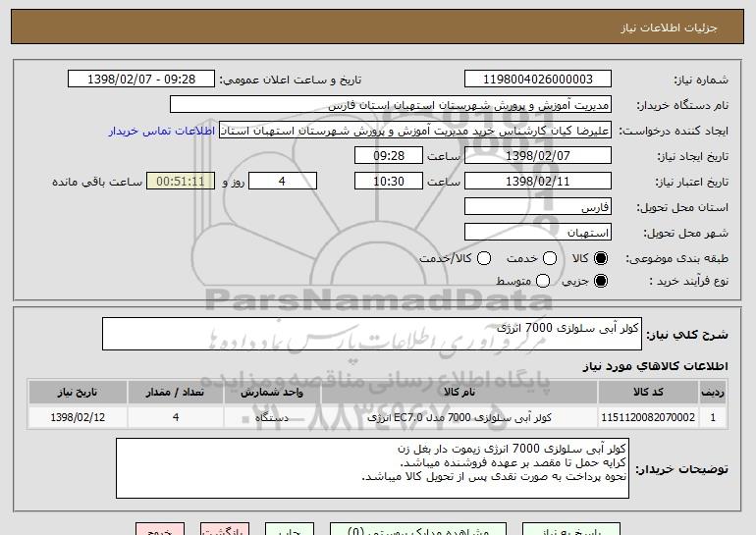756x535 pixels.
Task: Click the خروج exit button
Action: pos(160,529)
